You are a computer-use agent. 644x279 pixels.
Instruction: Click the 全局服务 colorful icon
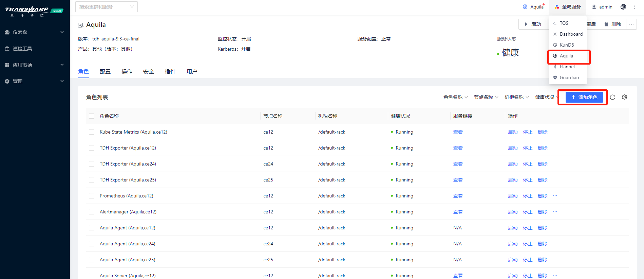(557, 7)
